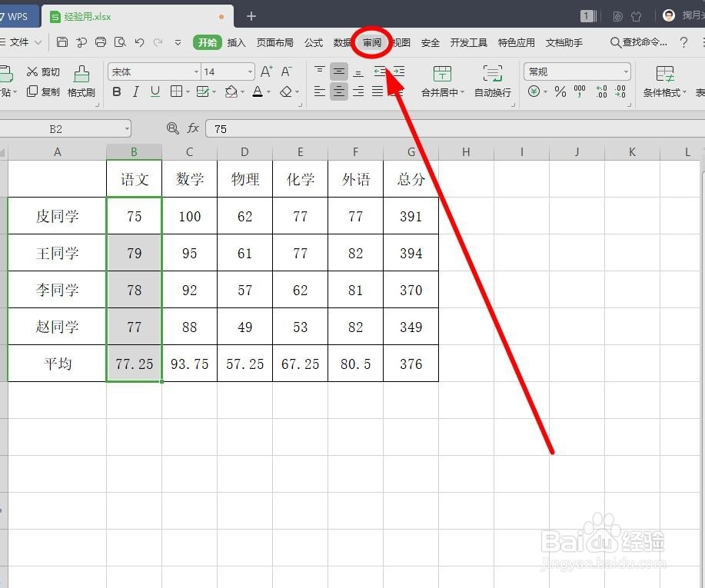
Task: Open the 常规 number format dropdown
Action: [626, 72]
